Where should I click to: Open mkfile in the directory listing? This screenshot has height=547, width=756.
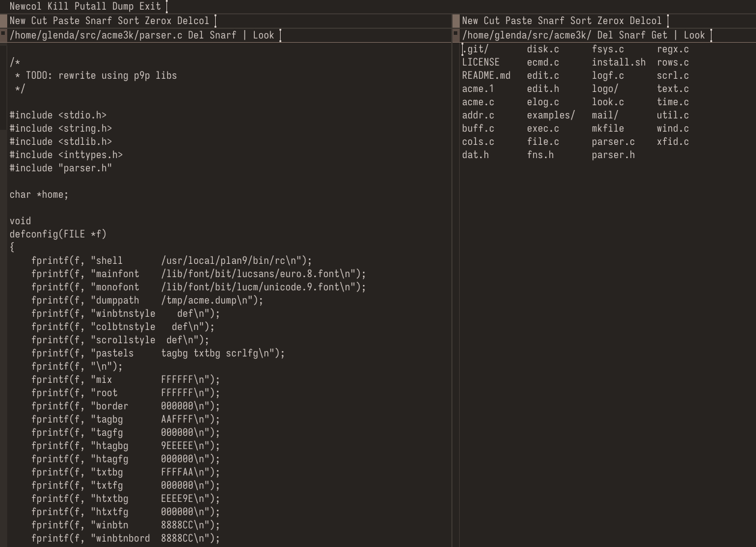click(x=608, y=129)
